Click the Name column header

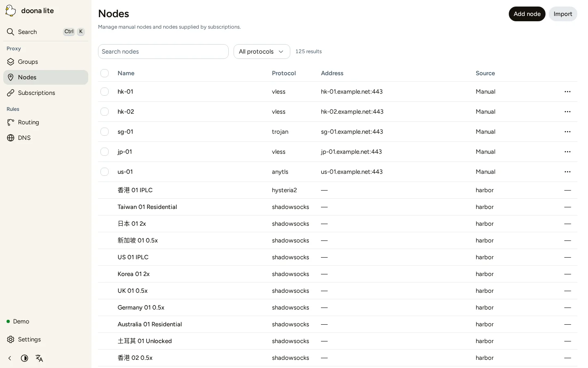pyautogui.click(x=126, y=73)
